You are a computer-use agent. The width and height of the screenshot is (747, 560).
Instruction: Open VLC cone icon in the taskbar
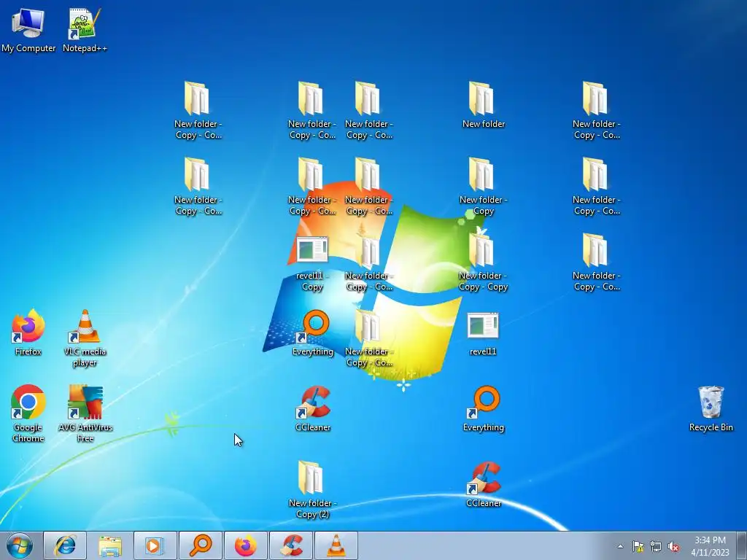coord(336,545)
